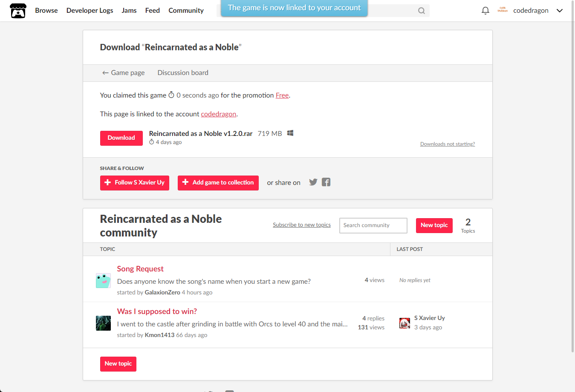This screenshot has height=392, width=575.
Task: Click the TOPIC column header
Action: click(107, 249)
